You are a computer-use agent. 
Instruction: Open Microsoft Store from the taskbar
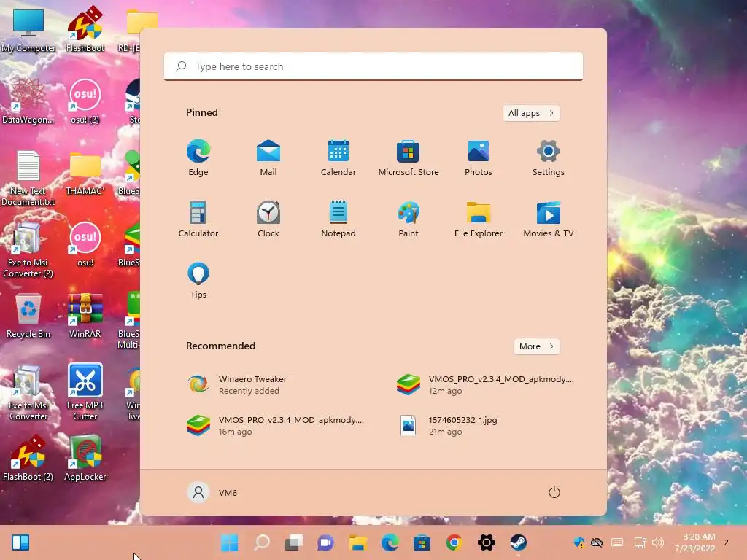tap(422, 542)
